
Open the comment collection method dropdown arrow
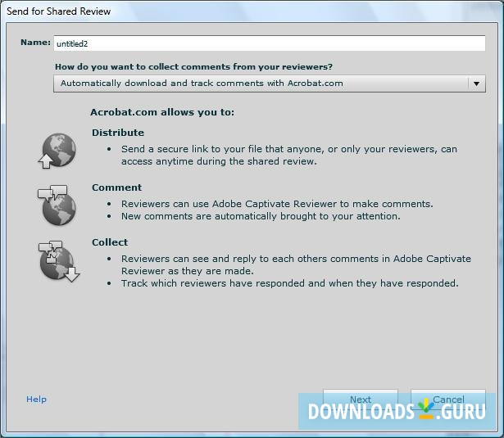click(476, 84)
